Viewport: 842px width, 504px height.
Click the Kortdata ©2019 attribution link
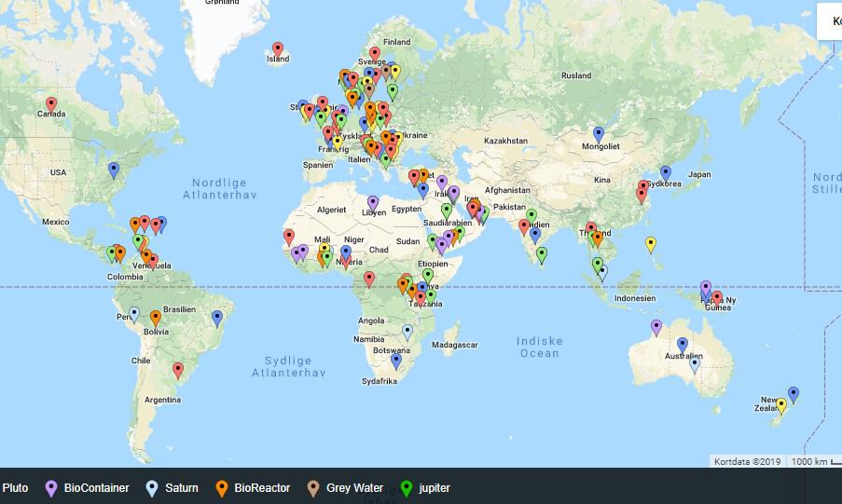748,461
